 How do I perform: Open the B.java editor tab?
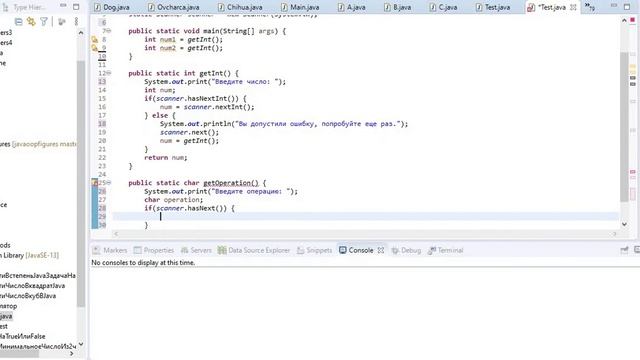click(x=398, y=7)
